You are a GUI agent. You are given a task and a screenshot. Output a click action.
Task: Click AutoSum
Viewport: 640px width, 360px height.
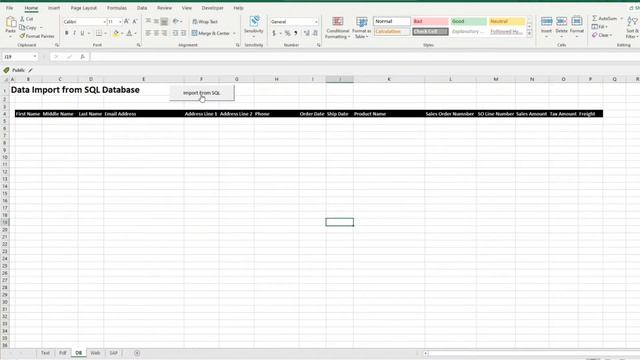(x=604, y=18)
